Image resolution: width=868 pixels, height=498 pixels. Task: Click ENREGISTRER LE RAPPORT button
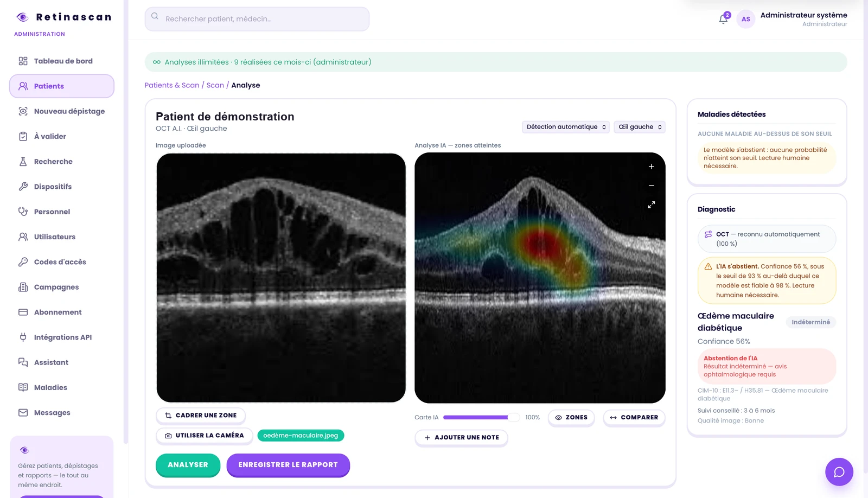point(288,465)
